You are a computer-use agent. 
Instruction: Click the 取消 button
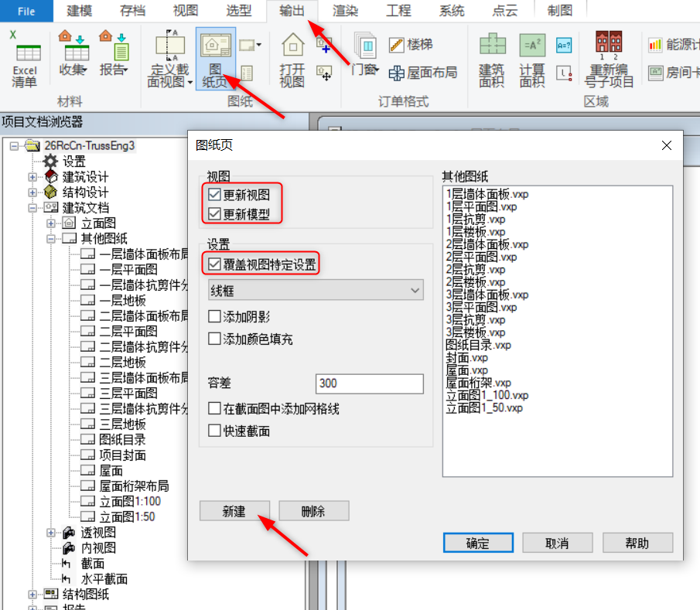click(558, 543)
